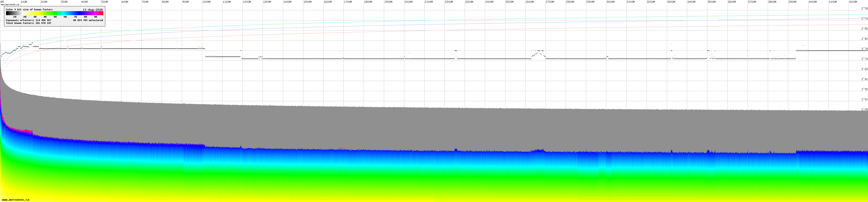Click the '1100M' x-axis label
Screen dimensions: 868x202
(x=227, y=2)
